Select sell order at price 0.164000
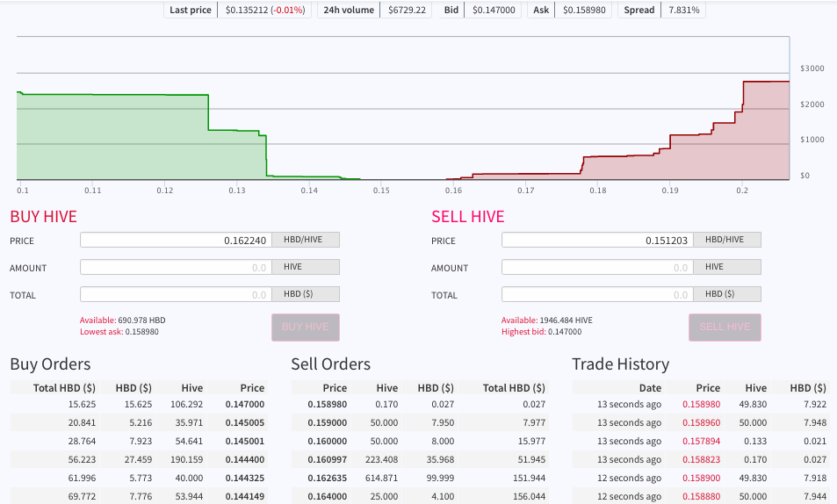Screen dimensions: 837x504 coord(420,496)
